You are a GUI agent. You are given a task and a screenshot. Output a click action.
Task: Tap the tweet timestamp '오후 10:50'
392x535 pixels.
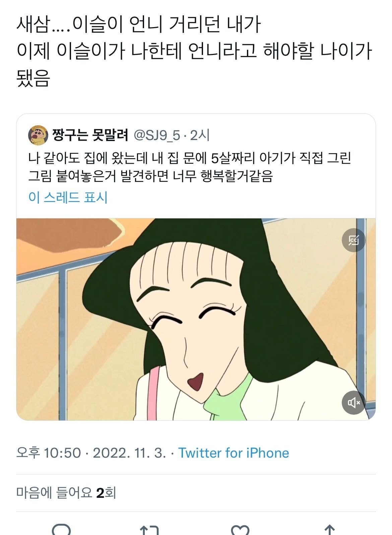(49, 453)
